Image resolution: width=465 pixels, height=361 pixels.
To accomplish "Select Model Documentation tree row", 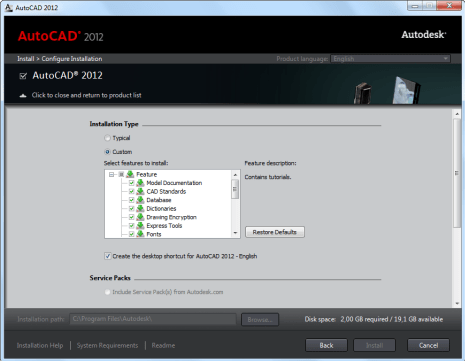I will coord(174,183).
